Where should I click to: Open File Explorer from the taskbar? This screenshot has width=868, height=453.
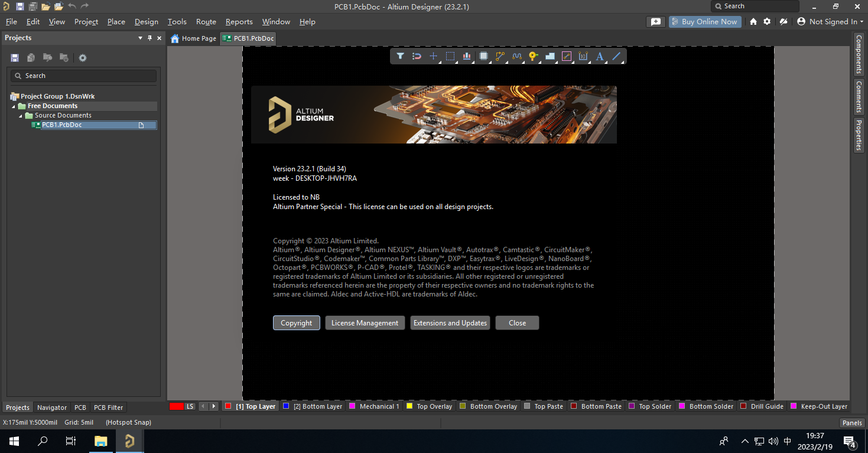pyautogui.click(x=101, y=441)
